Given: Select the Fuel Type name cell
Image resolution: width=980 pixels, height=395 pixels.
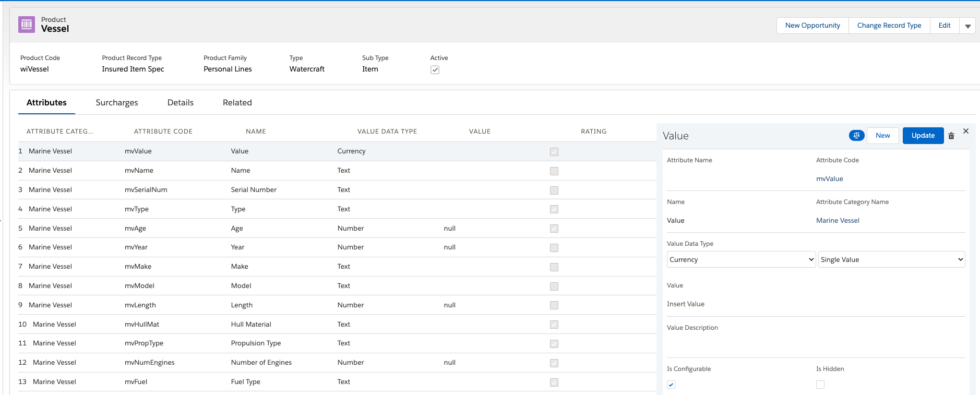Looking at the screenshot, I should 246,381.
